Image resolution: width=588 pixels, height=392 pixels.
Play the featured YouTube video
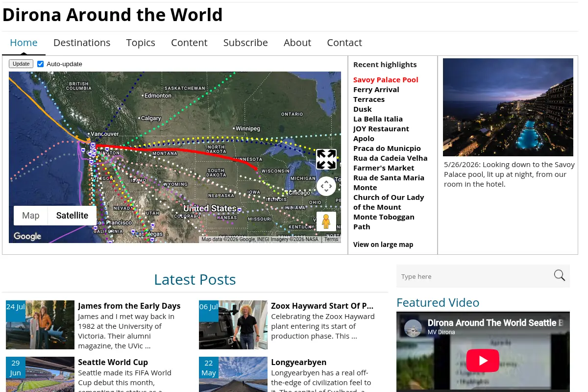tap(483, 361)
